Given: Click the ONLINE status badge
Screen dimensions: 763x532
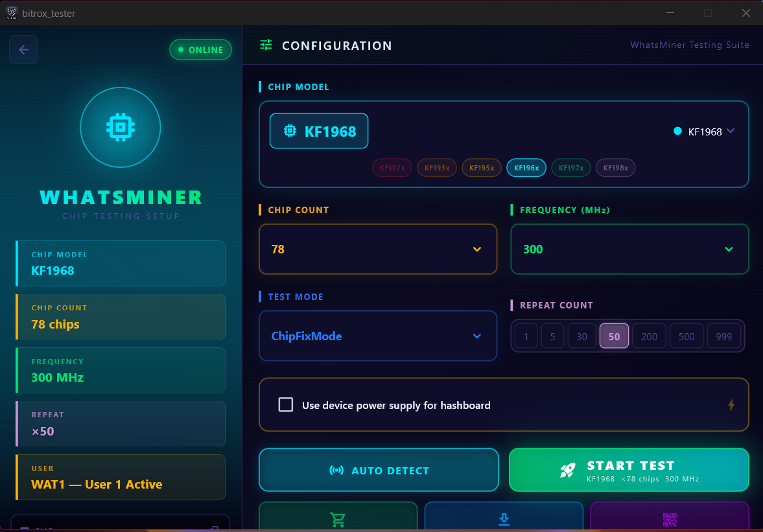Looking at the screenshot, I should pos(200,50).
